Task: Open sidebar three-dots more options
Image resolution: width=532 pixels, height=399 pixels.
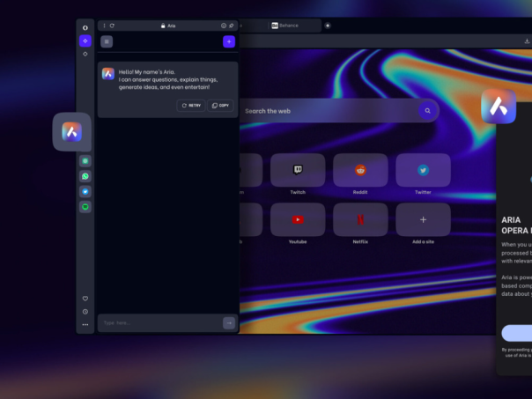Action: coord(85,324)
